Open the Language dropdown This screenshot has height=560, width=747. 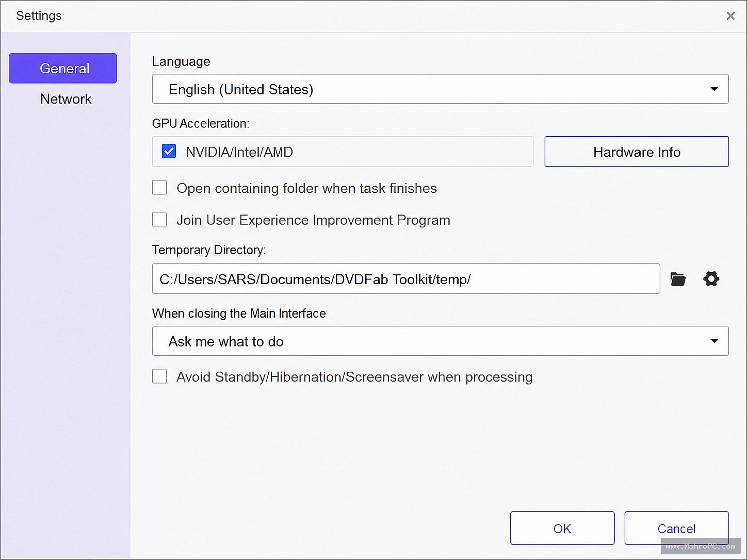pyautogui.click(x=440, y=89)
